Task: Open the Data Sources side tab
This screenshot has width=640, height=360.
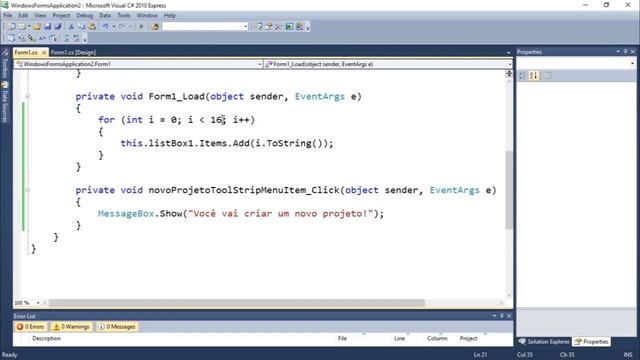Action: 5,102
